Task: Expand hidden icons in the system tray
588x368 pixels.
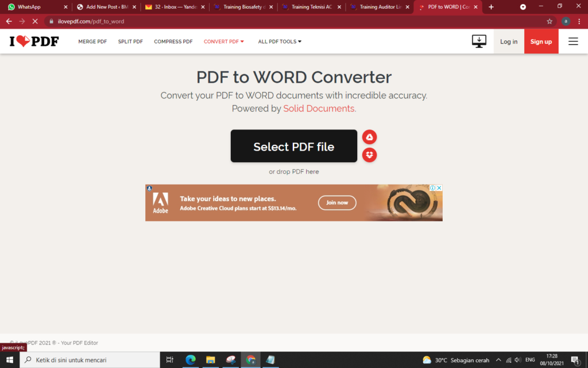Action: pos(498,360)
